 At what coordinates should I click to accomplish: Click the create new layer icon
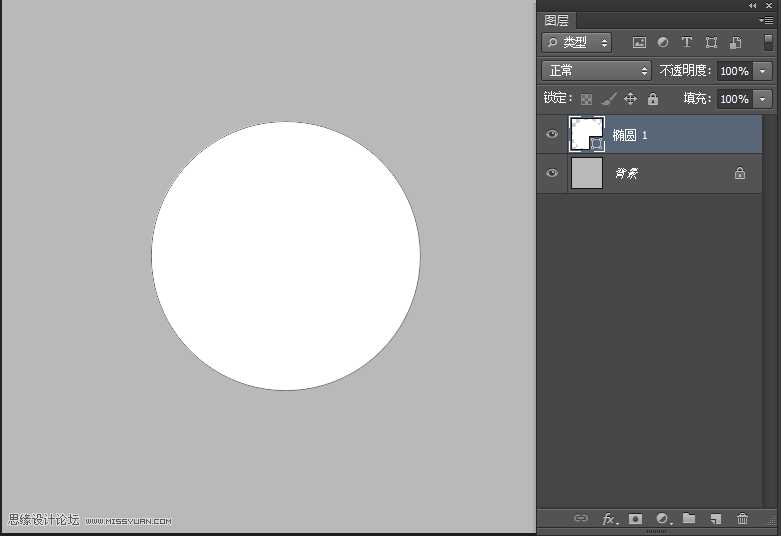[716, 519]
